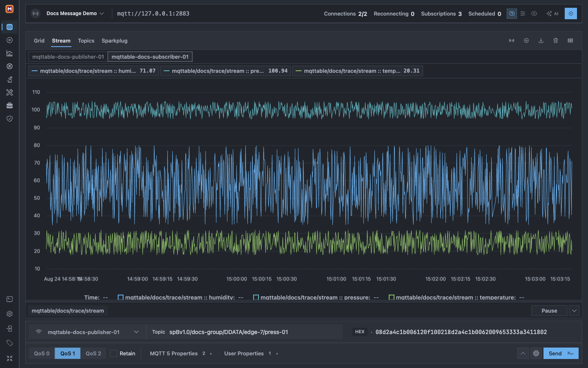
Task: Toggle humidity series checkbox in legend footer
Action: pyautogui.click(x=120, y=297)
